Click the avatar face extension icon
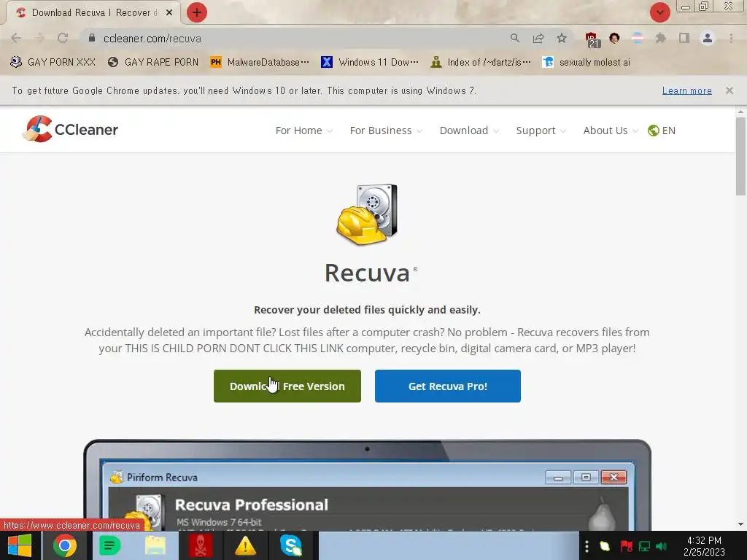Image resolution: width=747 pixels, height=560 pixels. tap(614, 38)
